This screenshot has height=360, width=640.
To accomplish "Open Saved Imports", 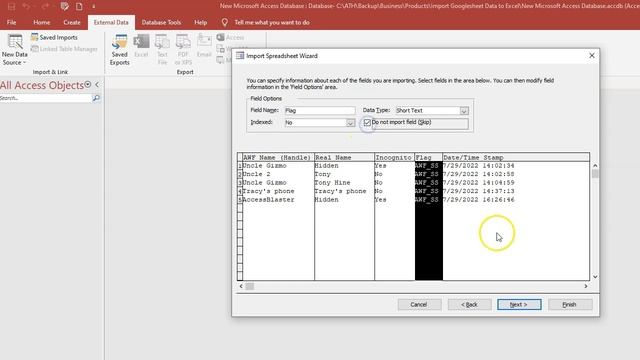I will pyautogui.click(x=54, y=37).
